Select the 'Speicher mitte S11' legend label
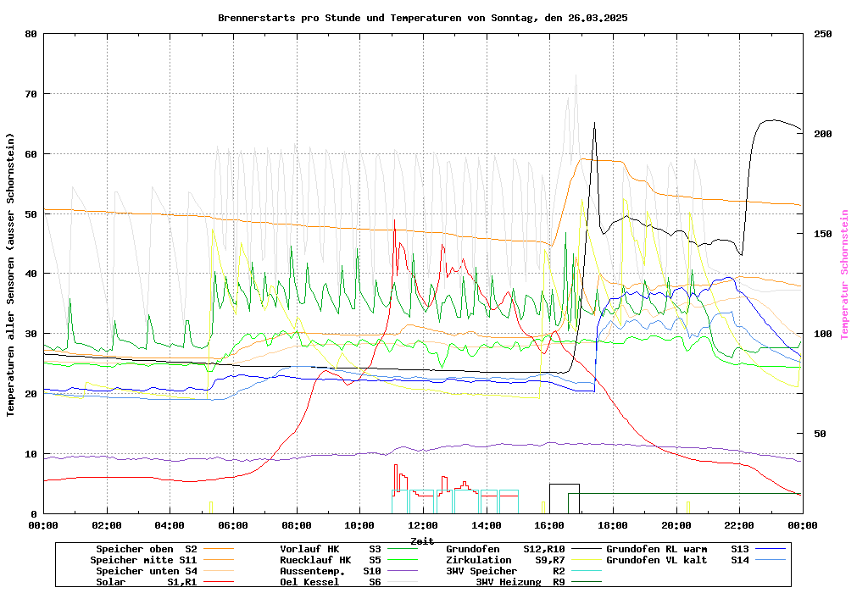This screenshot has width=868, height=593. (x=143, y=560)
